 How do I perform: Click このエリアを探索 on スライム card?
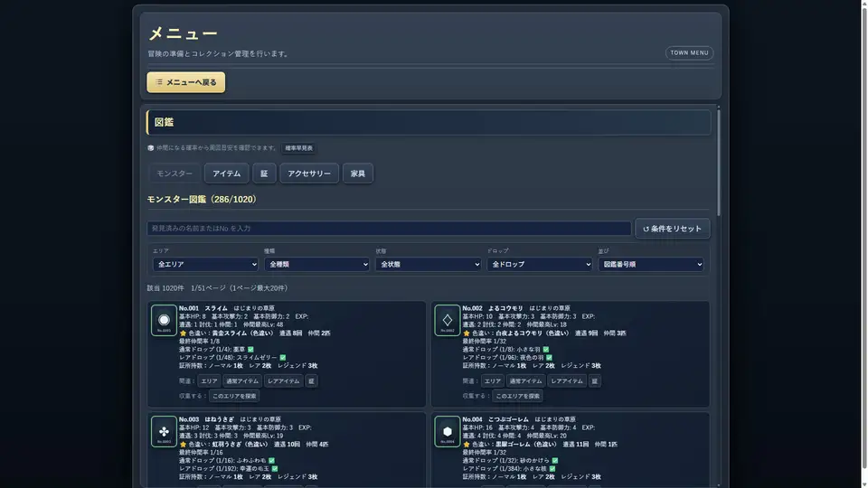pyautogui.click(x=234, y=396)
